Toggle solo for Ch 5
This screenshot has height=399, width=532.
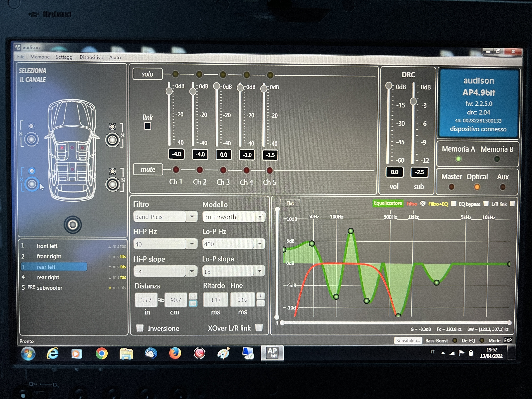click(x=270, y=75)
